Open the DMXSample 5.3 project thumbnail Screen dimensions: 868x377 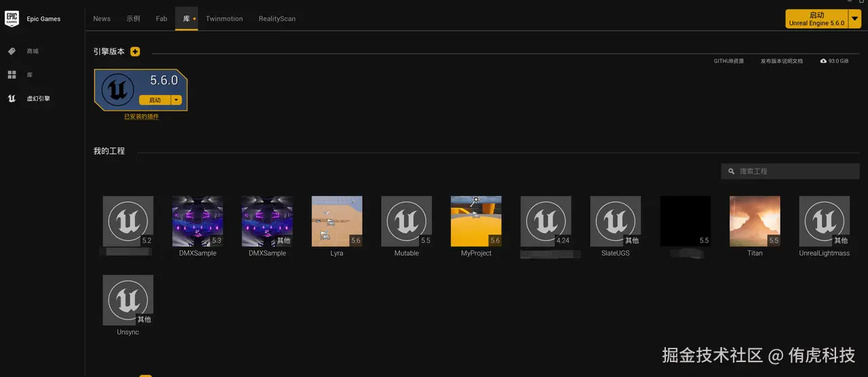197,221
